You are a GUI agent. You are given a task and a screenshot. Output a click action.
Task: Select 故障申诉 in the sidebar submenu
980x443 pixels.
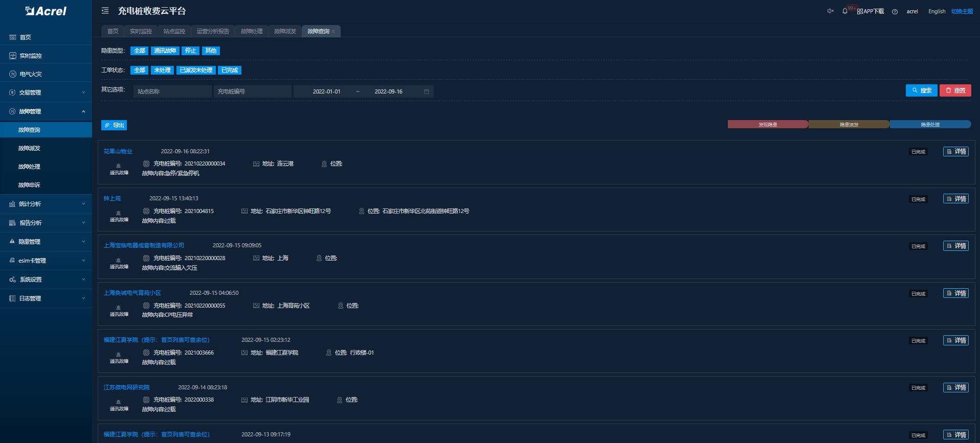(46, 185)
